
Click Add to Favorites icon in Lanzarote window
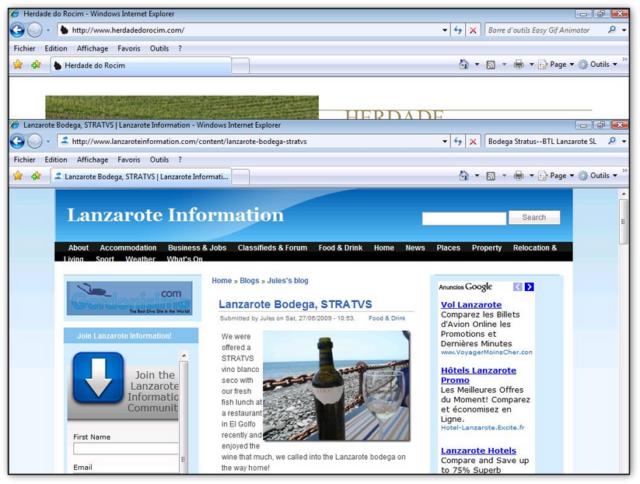pyautogui.click(x=36, y=176)
